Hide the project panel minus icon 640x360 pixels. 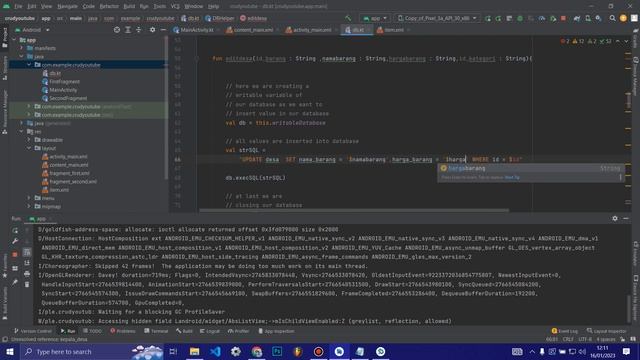click(x=163, y=30)
